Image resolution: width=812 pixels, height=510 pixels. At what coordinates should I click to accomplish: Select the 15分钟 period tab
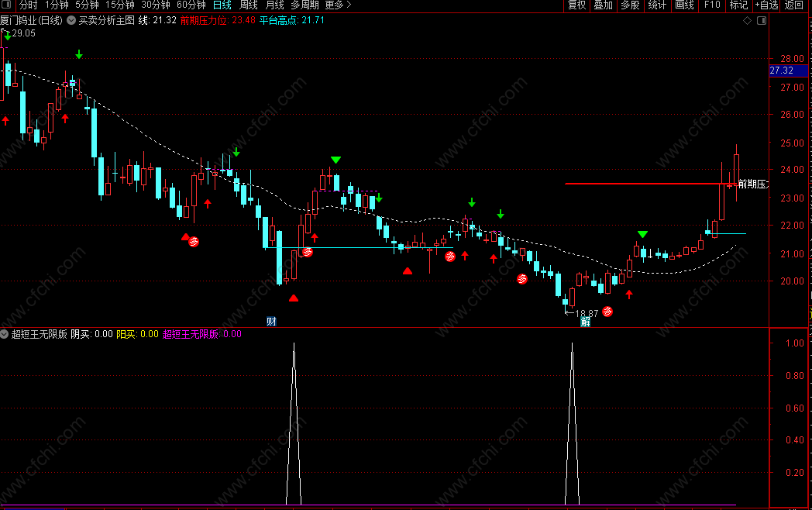tap(120, 5)
